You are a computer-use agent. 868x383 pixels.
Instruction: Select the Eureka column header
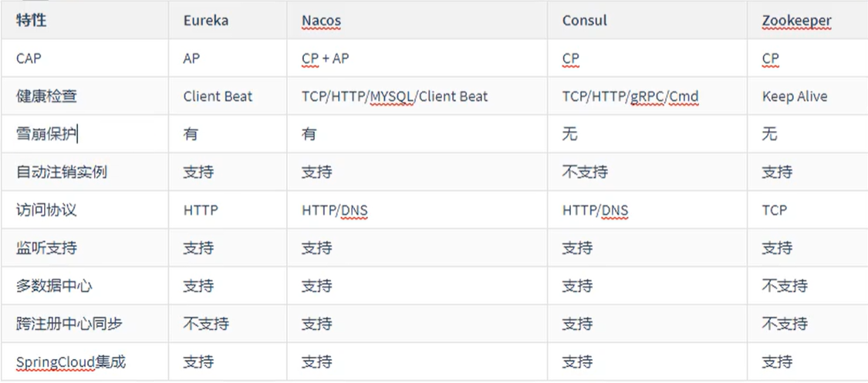[205, 21]
